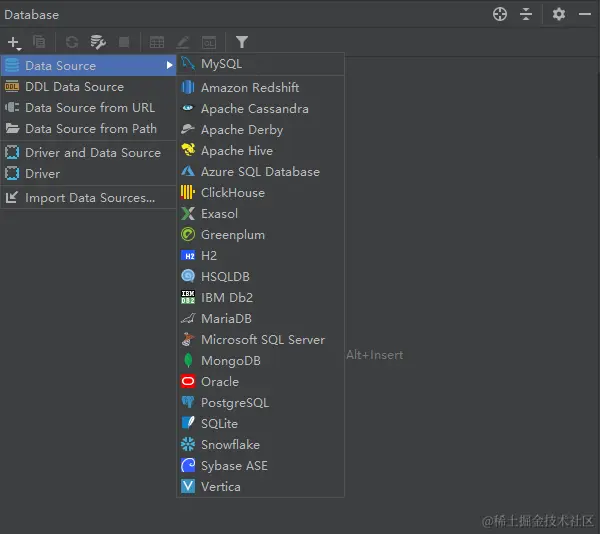Screen dimensions: 600x534
Task: Click Import Data Sources...
Action: pos(88,198)
